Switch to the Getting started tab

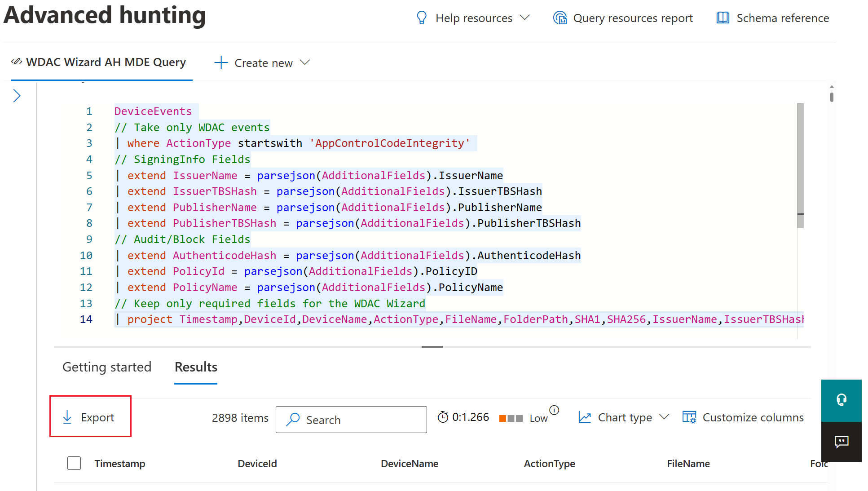click(x=107, y=367)
